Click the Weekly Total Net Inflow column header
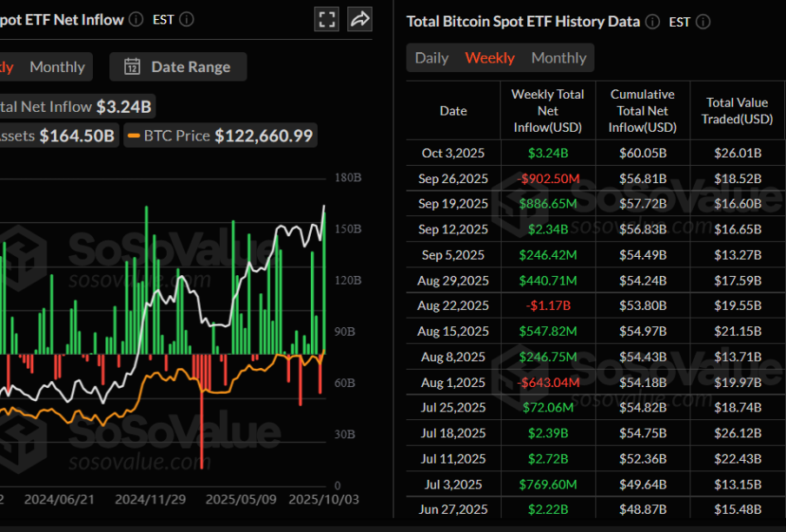Viewport: 786px width, 532px height. [x=547, y=111]
